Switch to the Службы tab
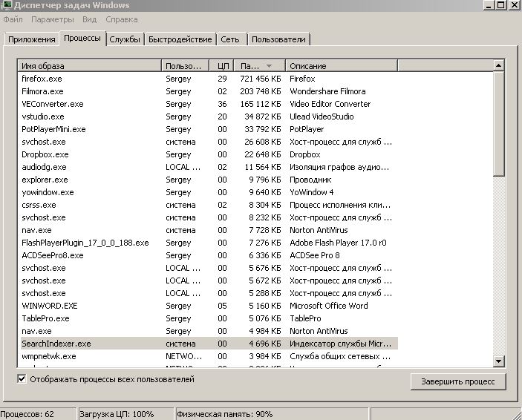522x420 pixels. (125, 39)
